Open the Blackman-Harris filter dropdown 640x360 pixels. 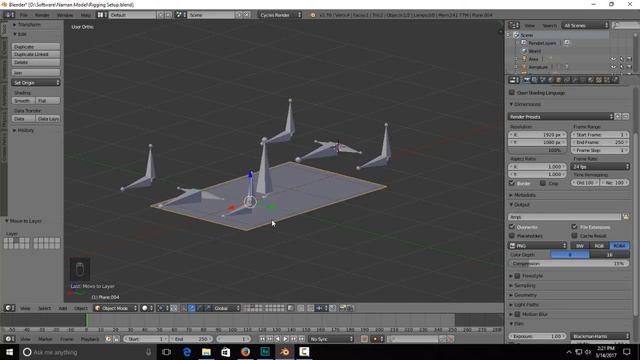click(x=600, y=336)
